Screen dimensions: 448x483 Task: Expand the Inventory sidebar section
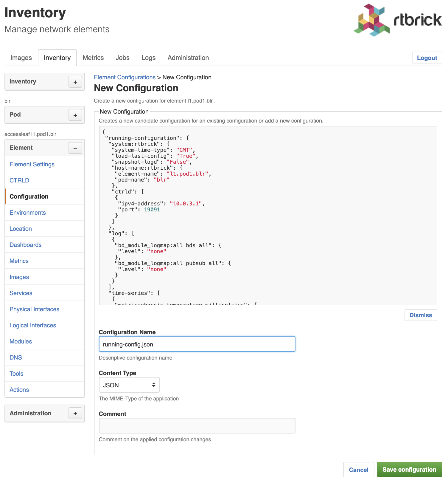tap(75, 82)
